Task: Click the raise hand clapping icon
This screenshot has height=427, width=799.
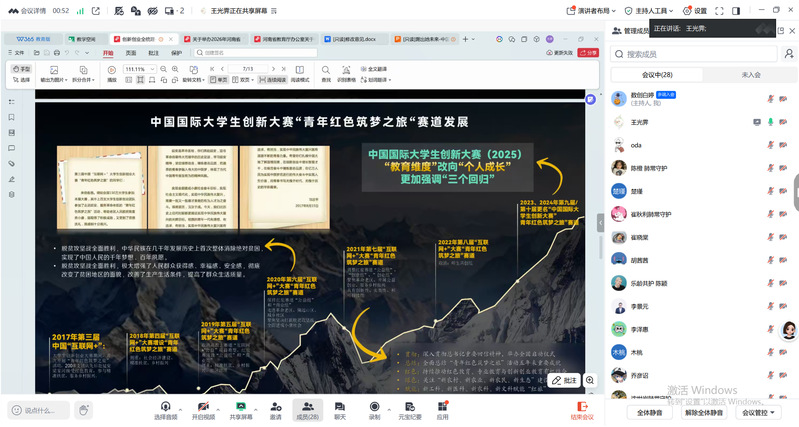Action: tap(84, 410)
